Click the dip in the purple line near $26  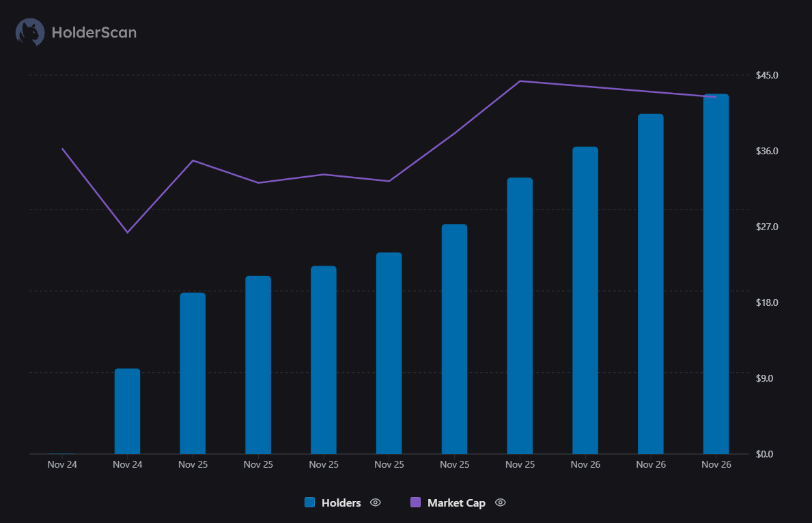click(127, 233)
